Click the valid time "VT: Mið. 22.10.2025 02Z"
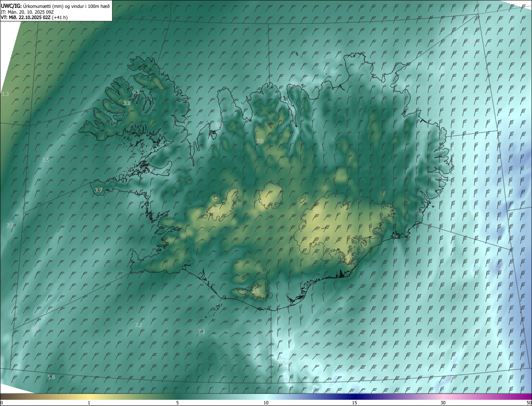 pyautogui.click(x=26, y=17)
